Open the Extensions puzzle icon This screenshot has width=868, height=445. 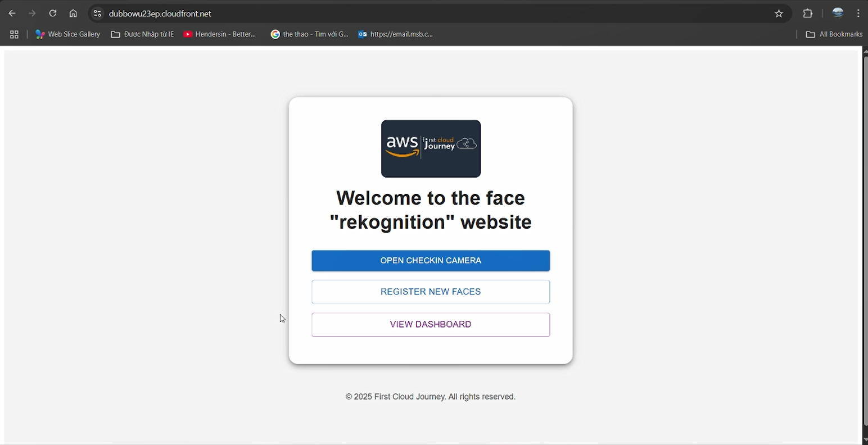click(x=808, y=13)
